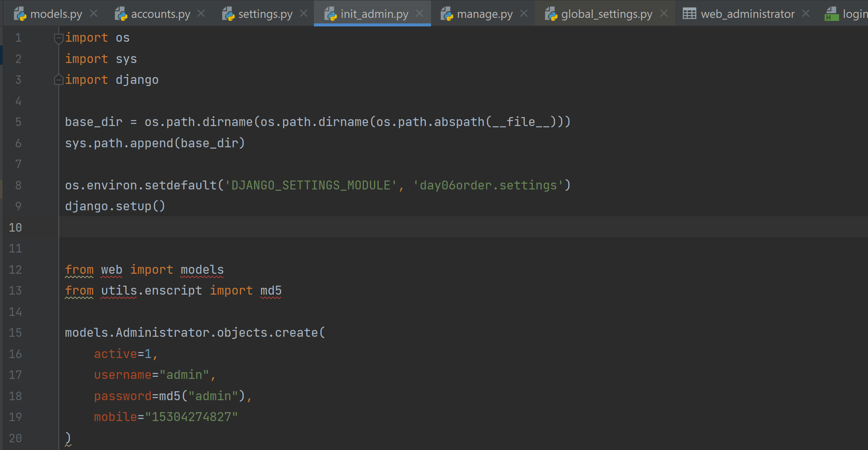Collapse the import block at line 1
The width and height of the screenshot is (868, 450).
coord(59,38)
